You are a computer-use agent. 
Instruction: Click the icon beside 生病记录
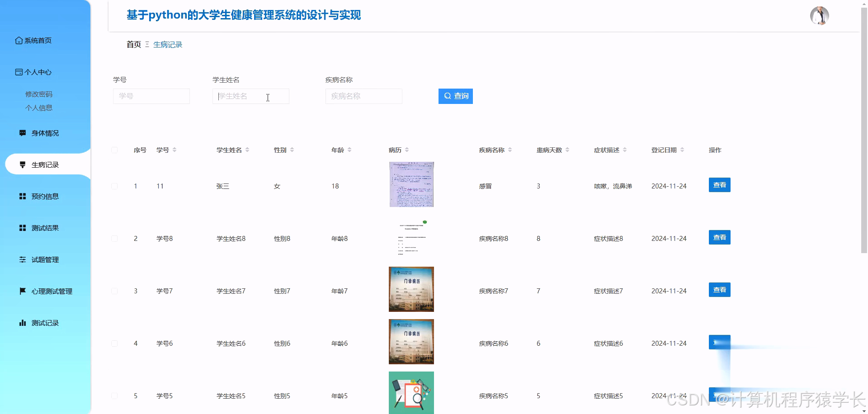click(x=23, y=165)
